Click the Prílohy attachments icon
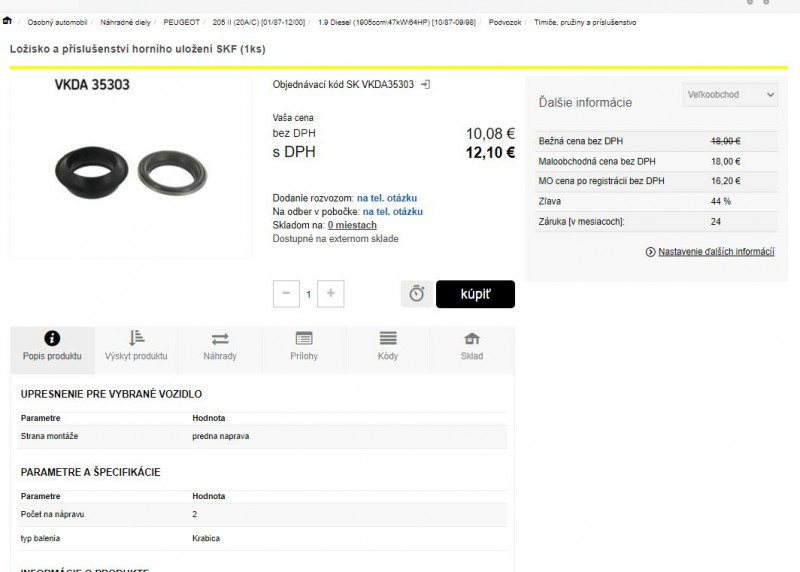This screenshot has width=800, height=572. point(304,339)
